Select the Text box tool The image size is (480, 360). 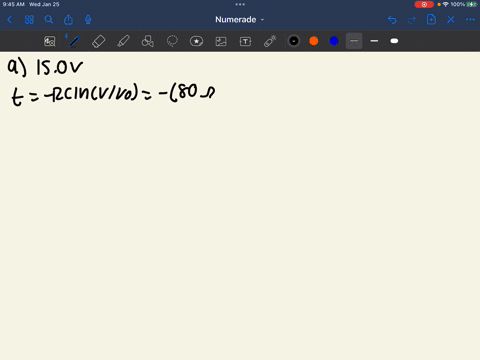click(x=245, y=41)
